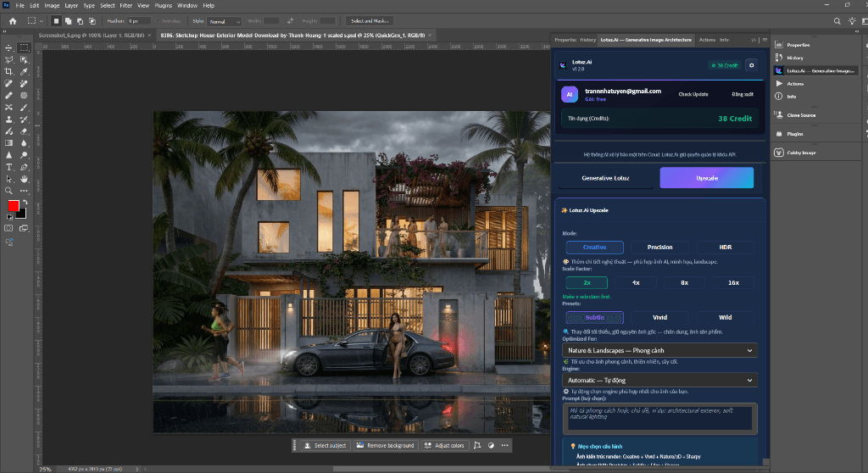Select the Crop tool
The width and height of the screenshot is (868, 473).
[8, 71]
